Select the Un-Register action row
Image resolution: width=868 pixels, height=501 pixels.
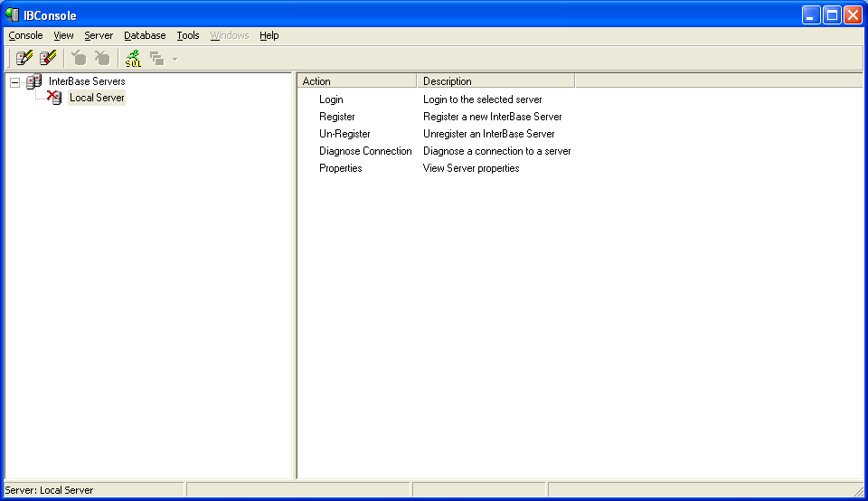click(344, 134)
